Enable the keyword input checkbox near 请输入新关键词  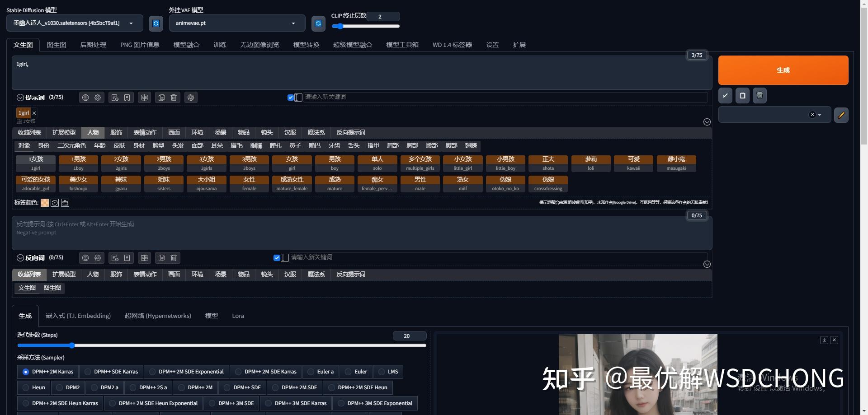point(290,97)
